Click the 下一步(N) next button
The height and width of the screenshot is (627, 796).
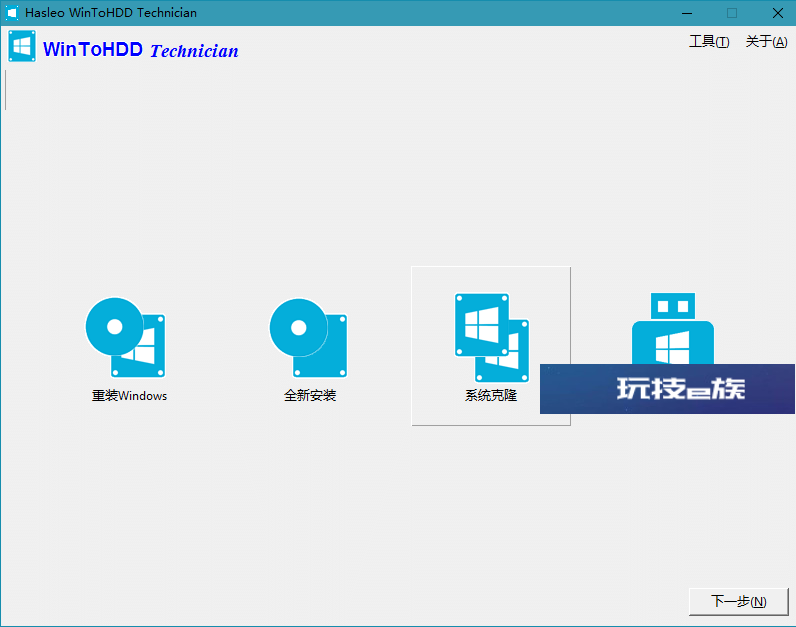click(738, 602)
